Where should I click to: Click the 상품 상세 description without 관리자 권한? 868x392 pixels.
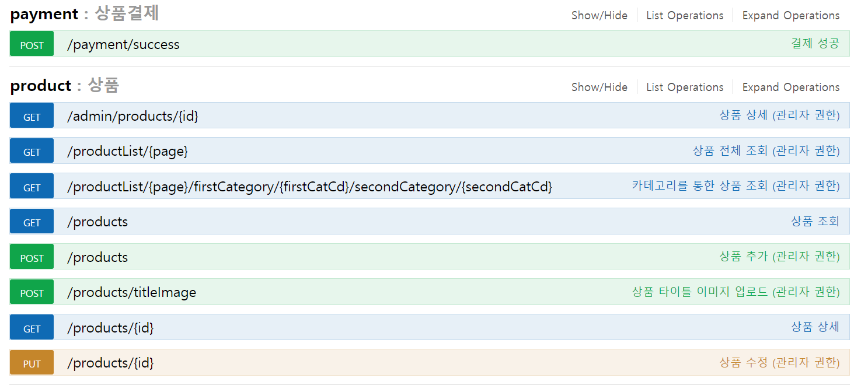[815, 327]
